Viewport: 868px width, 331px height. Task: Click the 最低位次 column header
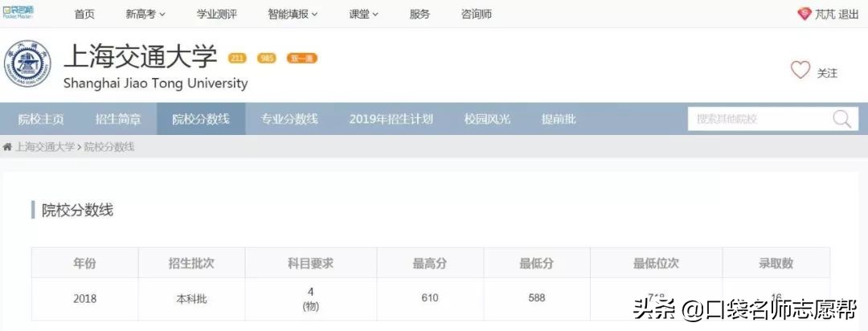(656, 264)
